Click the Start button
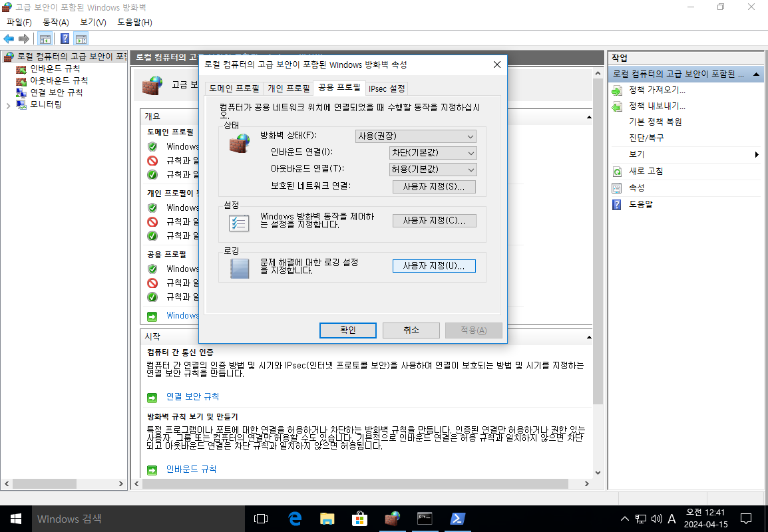768x532 pixels. [x=16, y=519]
